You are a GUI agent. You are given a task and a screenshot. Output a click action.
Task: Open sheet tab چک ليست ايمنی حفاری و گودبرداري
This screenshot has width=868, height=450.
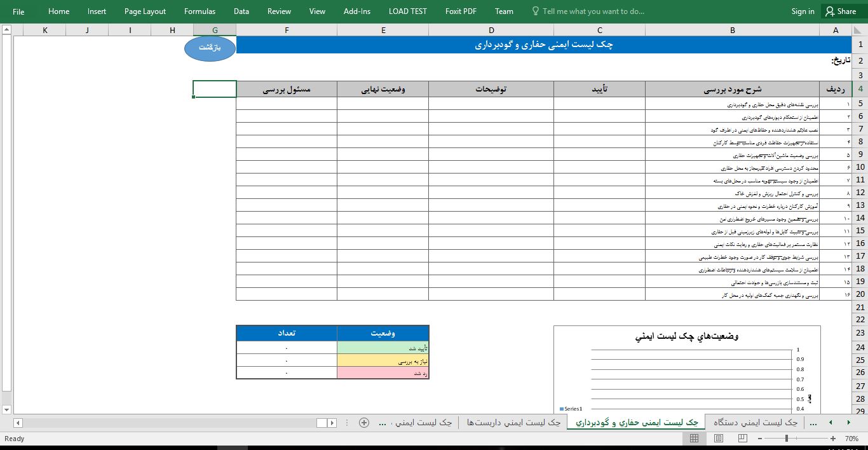[636, 423]
